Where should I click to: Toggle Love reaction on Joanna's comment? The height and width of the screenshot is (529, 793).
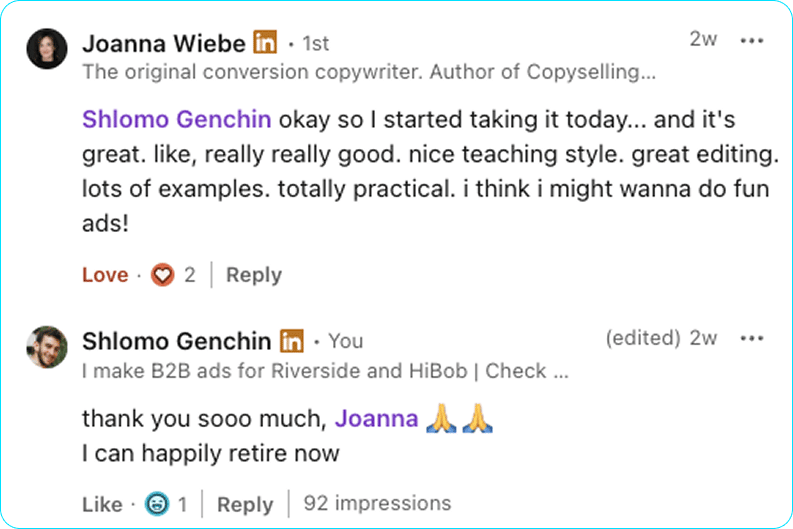click(x=105, y=275)
